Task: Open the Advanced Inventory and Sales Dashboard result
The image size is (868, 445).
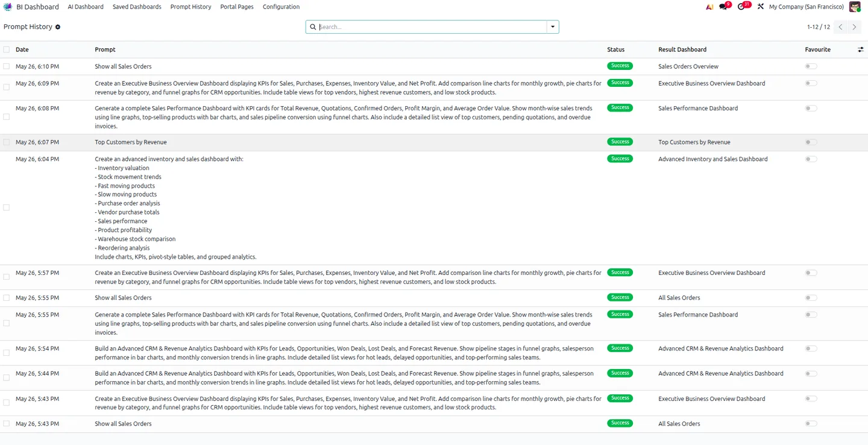Action: click(713, 159)
